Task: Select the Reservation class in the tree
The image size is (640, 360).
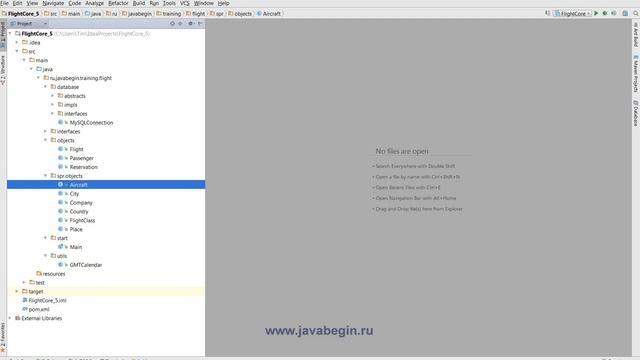Action: click(x=83, y=167)
